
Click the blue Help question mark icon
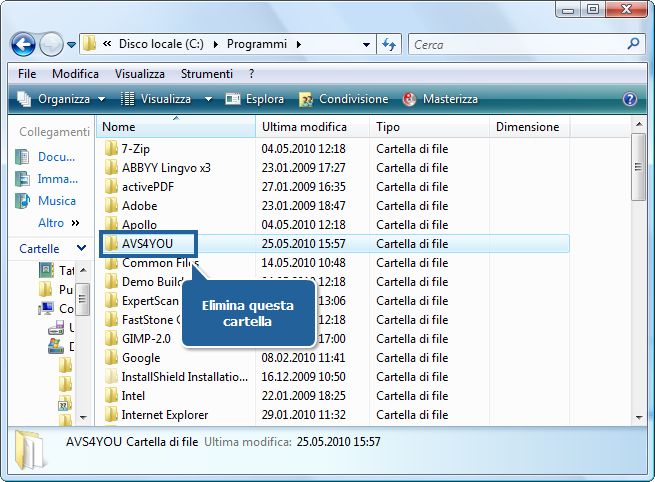pos(630,99)
